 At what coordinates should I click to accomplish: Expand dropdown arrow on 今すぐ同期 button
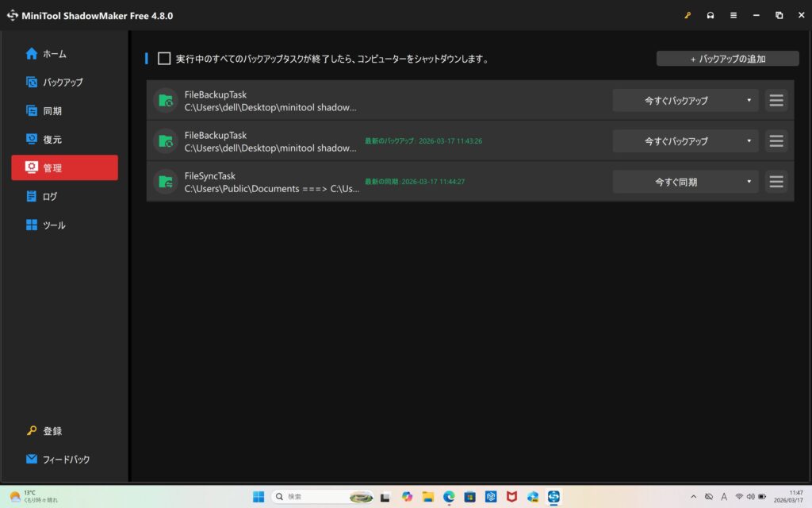tap(749, 182)
